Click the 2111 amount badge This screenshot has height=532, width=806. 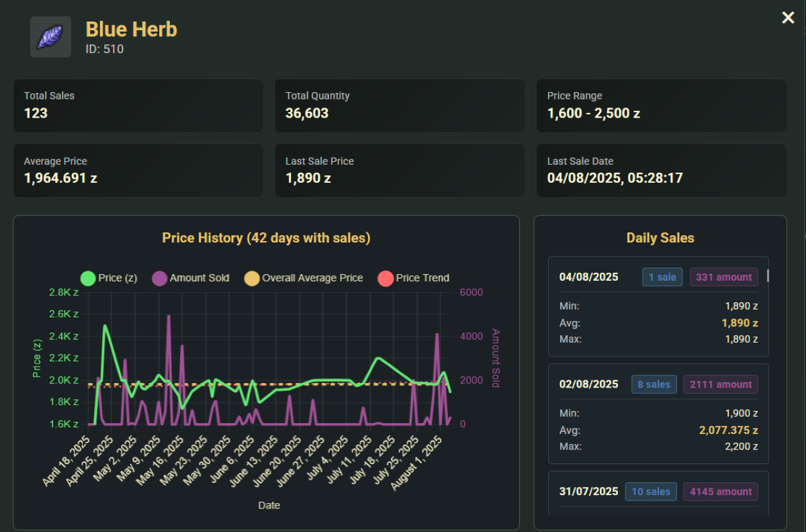tap(721, 384)
